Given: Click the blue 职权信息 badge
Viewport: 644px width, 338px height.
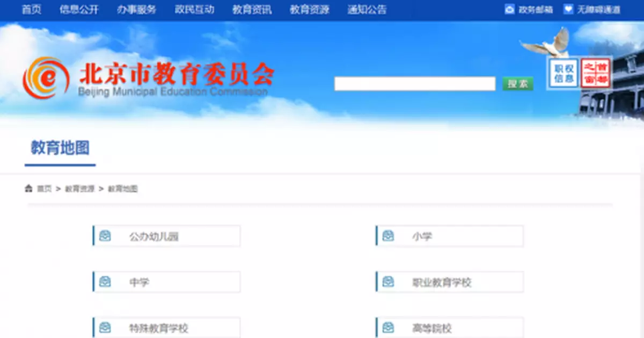Looking at the screenshot, I should coord(563,74).
